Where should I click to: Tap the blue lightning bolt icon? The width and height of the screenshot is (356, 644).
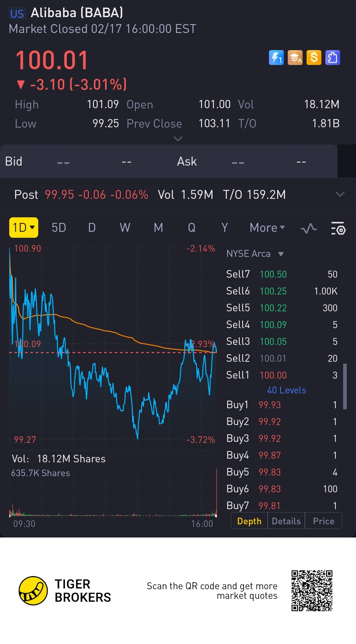click(x=276, y=58)
